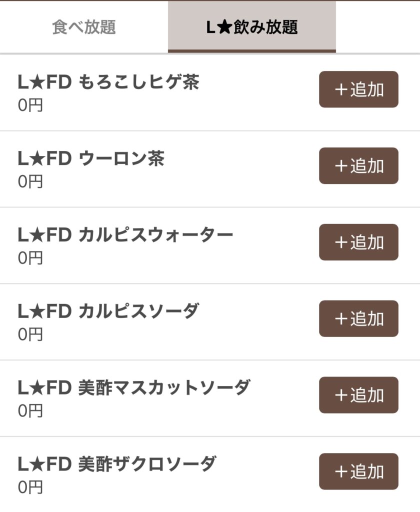
Task: Choose the L★FD 美酢マスカットソーダ item name
Action: pos(134,387)
